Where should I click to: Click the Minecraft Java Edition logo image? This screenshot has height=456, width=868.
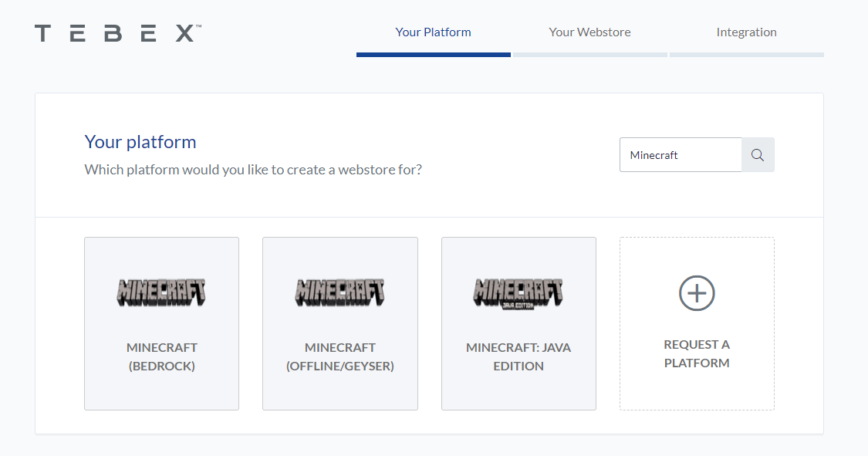pyautogui.click(x=518, y=293)
